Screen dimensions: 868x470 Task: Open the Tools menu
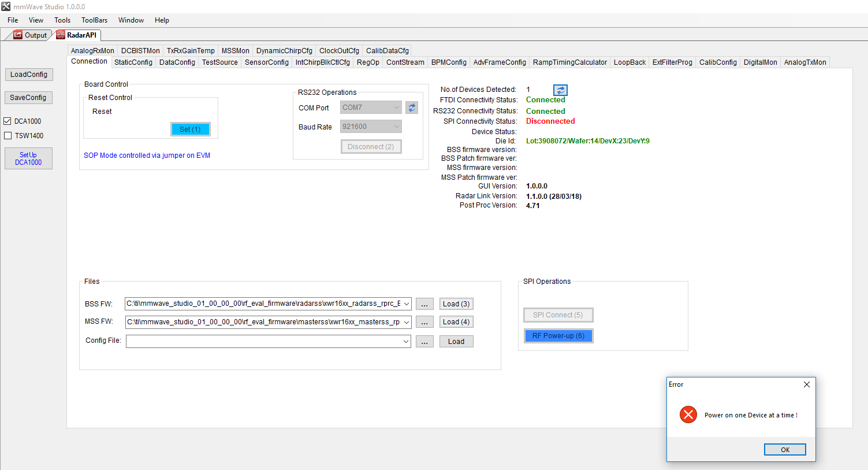(x=62, y=20)
